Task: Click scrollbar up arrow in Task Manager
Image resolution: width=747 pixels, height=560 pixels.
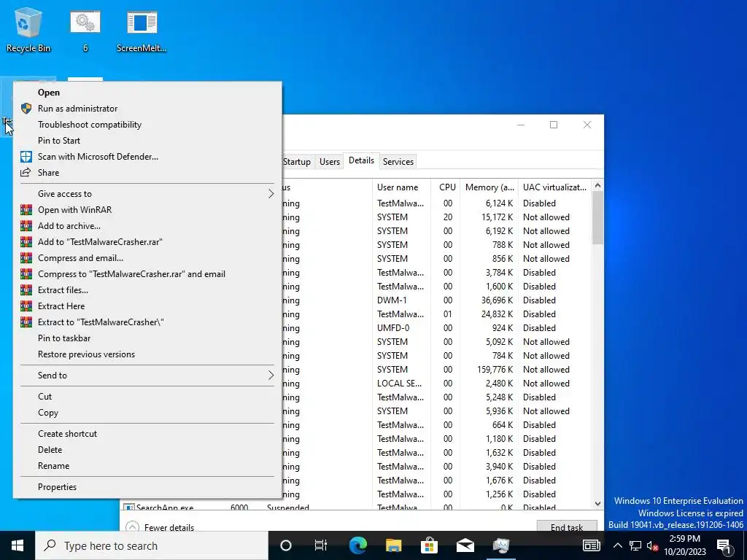Action: pyautogui.click(x=597, y=185)
